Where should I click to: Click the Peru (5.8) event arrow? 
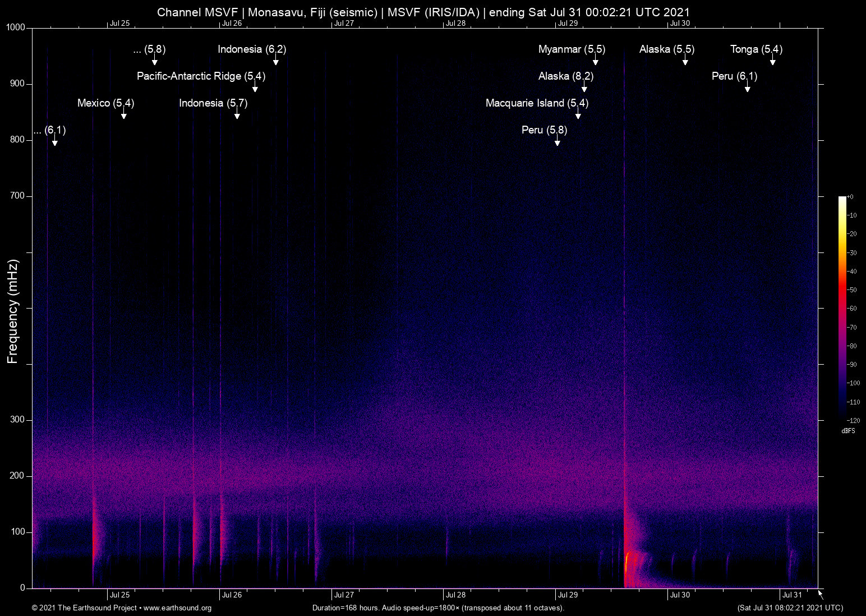(x=558, y=141)
